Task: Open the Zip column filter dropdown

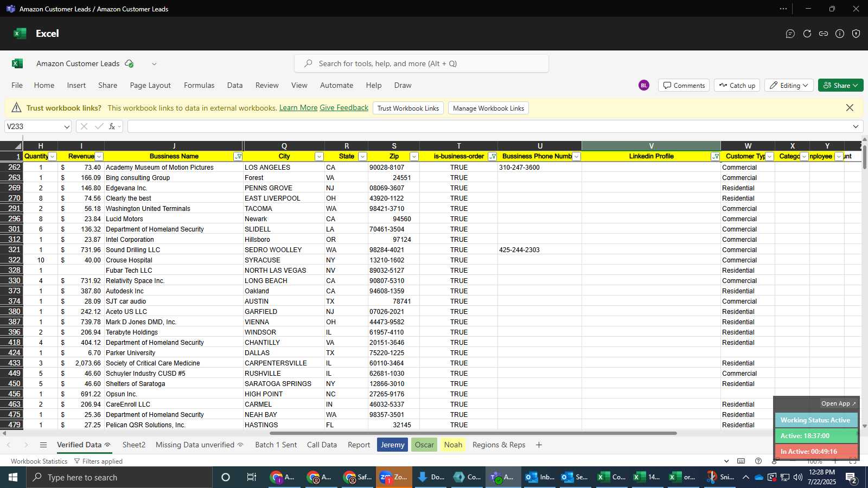Action: click(x=414, y=156)
